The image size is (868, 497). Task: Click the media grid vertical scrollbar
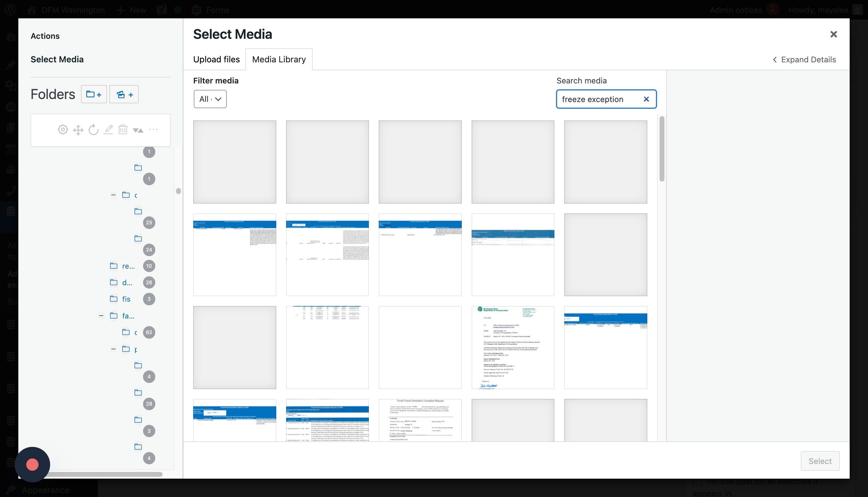coord(661,149)
